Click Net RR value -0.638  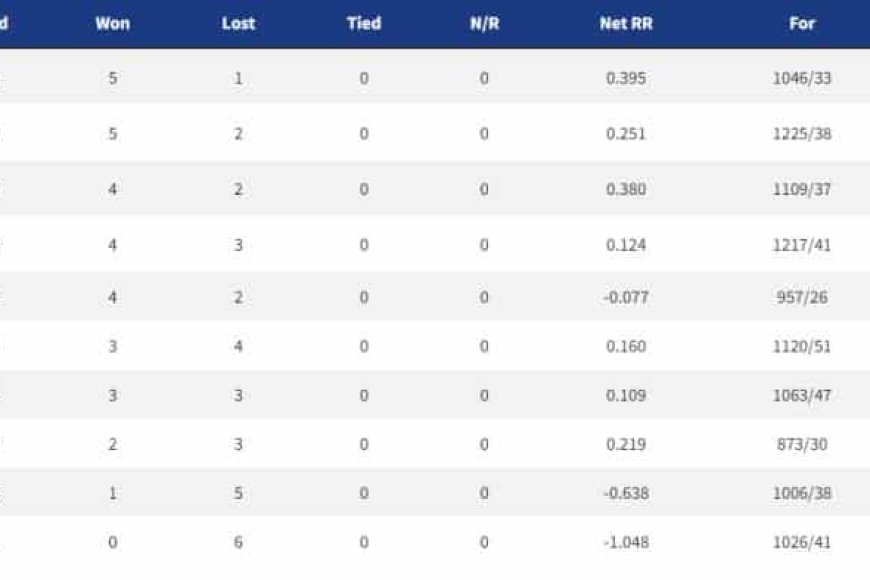coord(626,493)
